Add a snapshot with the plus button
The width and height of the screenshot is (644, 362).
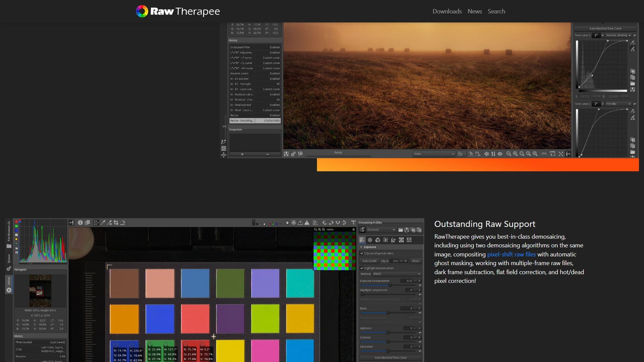click(242, 154)
